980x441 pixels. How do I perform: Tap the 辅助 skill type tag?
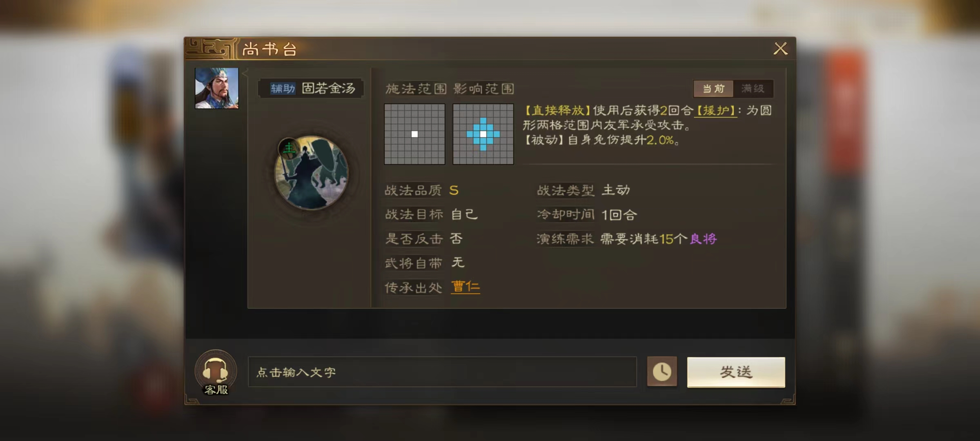(283, 88)
